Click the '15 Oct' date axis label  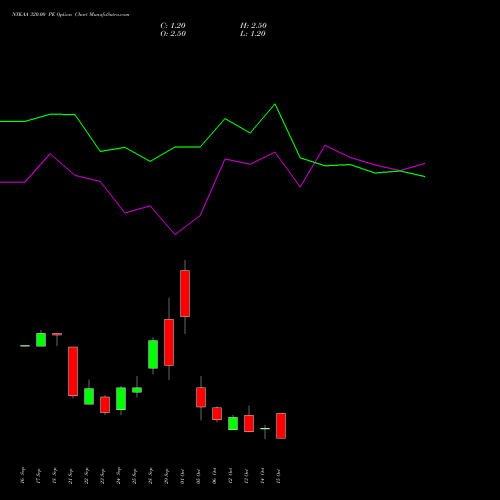click(279, 476)
